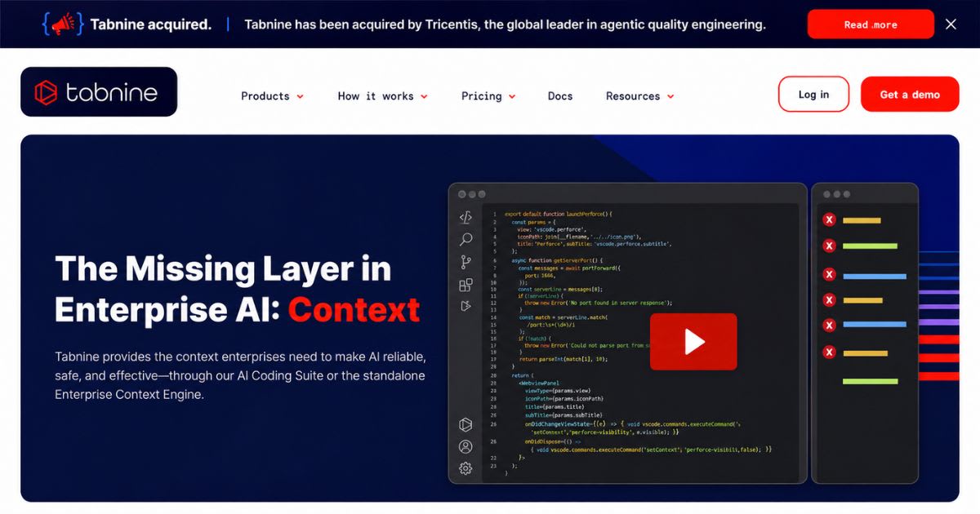The width and height of the screenshot is (980, 514).
Task: Click code line "export default function launchPerforce()"
Action: point(558,214)
